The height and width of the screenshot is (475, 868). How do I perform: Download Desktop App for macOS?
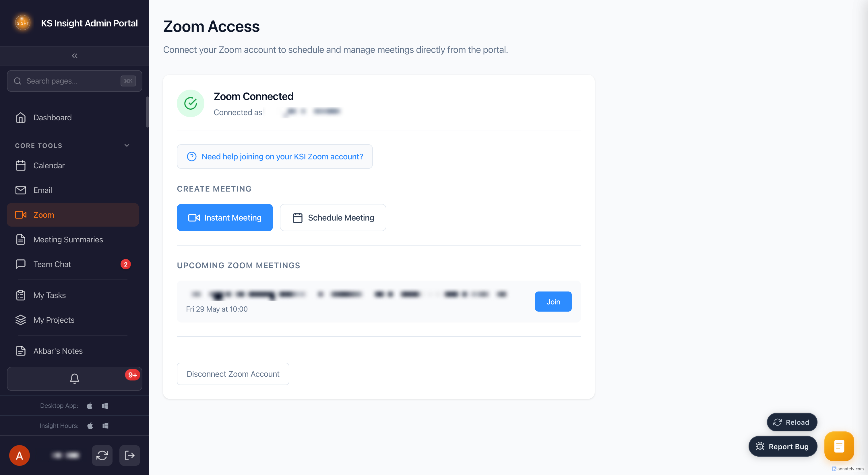point(90,406)
